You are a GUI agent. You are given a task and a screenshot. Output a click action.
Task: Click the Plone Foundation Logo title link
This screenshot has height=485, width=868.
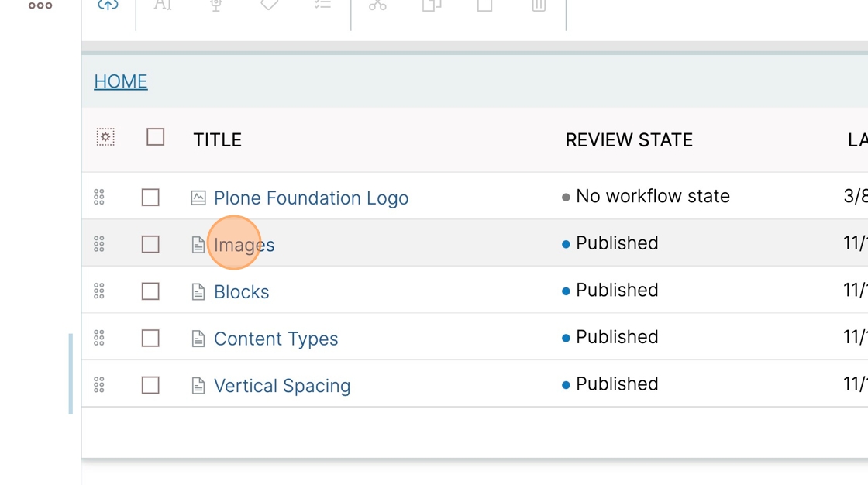pyautogui.click(x=311, y=198)
